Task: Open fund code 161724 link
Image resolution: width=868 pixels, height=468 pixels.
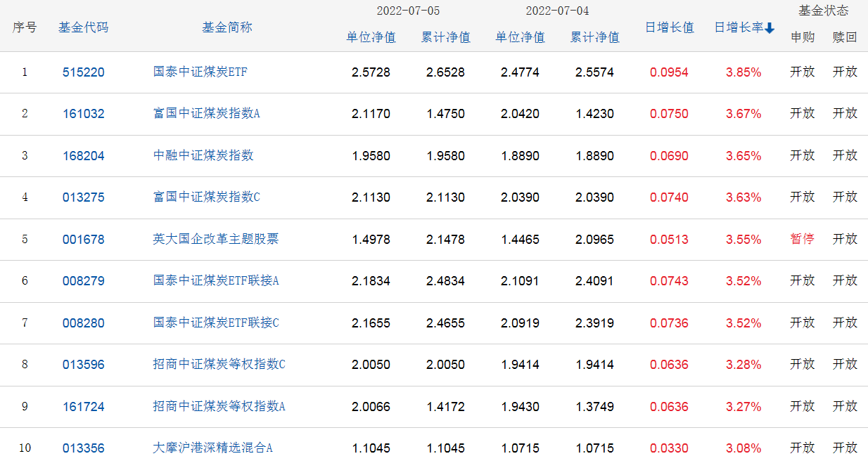Action: pyautogui.click(x=83, y=406)
